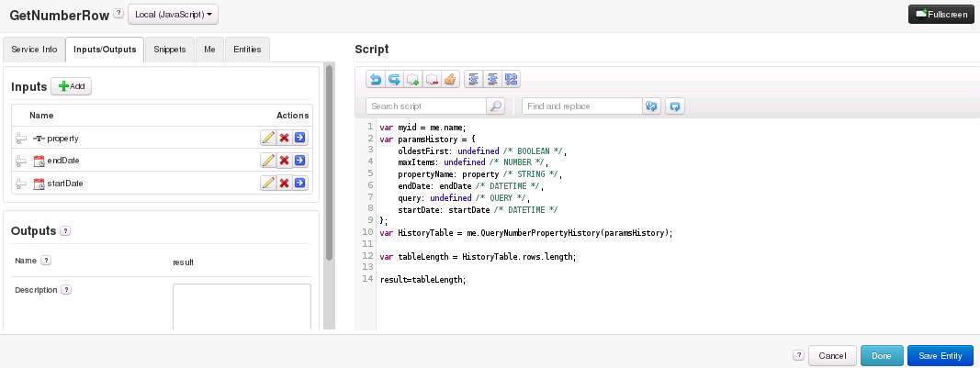Click the handle icon beside startDate row
The width and height of the screenshot is (980, 368).
[x=21, y=184]
